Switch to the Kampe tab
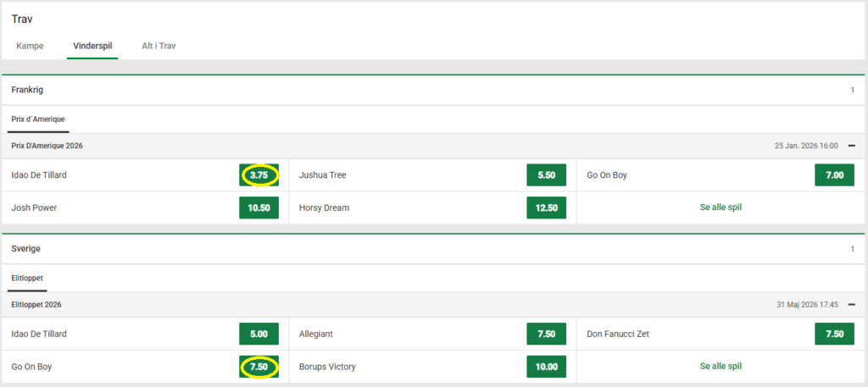Screen dimensions: 868x387 pyautogui.click(x=30, y=46)
